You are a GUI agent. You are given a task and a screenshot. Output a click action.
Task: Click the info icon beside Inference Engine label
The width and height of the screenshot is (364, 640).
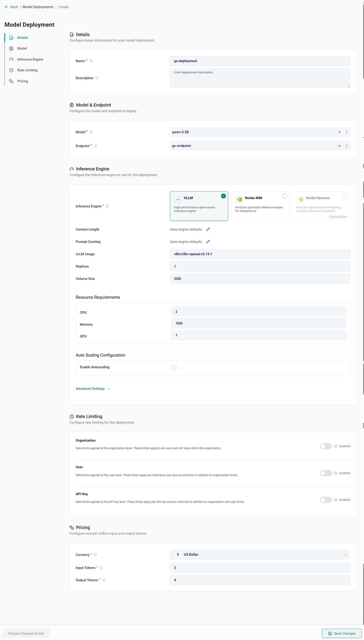(x=108, y=206)
